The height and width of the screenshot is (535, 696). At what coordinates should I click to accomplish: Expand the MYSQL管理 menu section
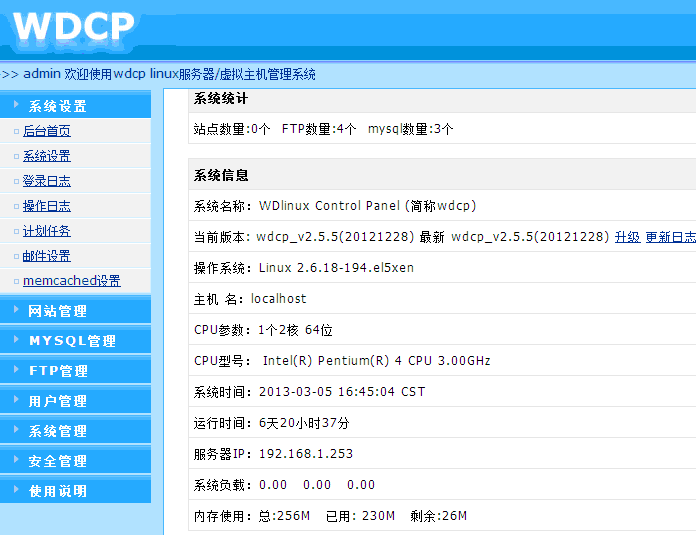click(72, 341)
